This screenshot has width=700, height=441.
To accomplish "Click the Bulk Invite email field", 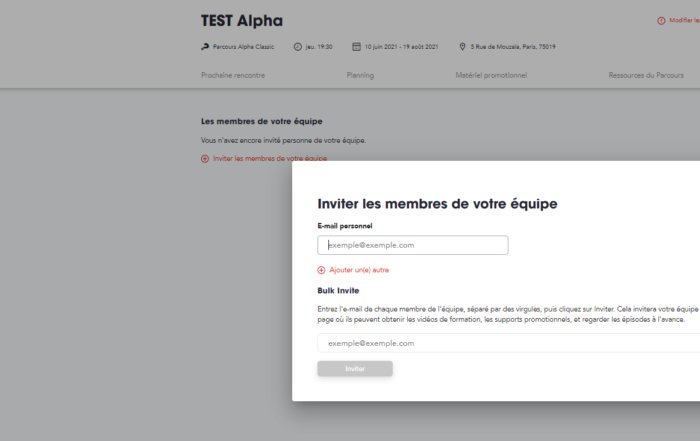I will click(508, 343).
